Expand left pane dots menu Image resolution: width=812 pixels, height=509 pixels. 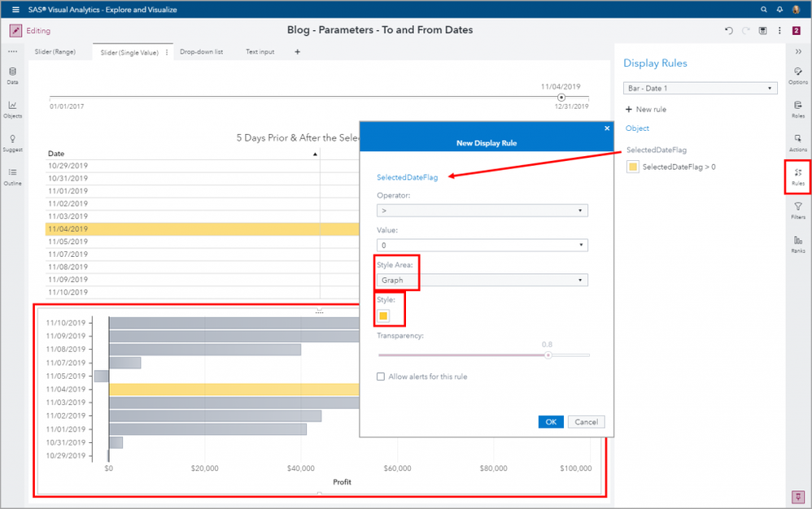point(12,51)
